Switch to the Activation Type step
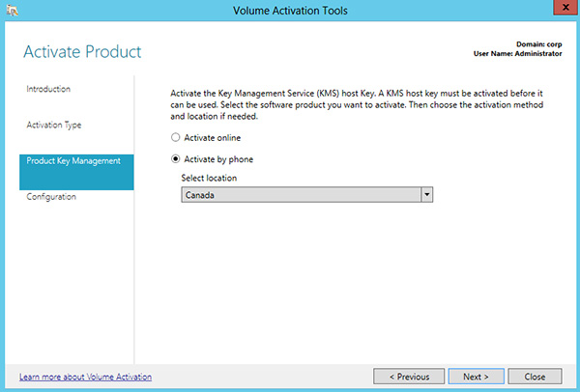Image resolution: width=580 pixels, height=392 pixels. (54, 125)
